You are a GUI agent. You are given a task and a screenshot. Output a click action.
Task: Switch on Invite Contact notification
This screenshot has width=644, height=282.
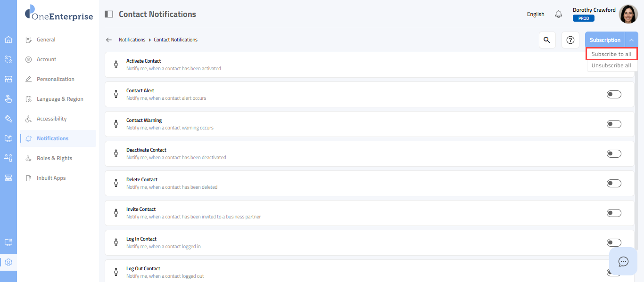tap(614, 213)
